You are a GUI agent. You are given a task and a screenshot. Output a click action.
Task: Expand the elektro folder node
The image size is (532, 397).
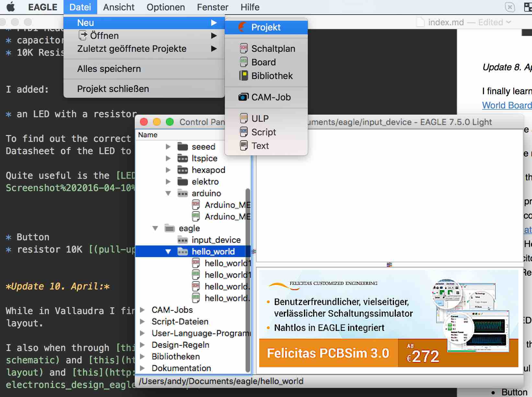tap(168, 182)
